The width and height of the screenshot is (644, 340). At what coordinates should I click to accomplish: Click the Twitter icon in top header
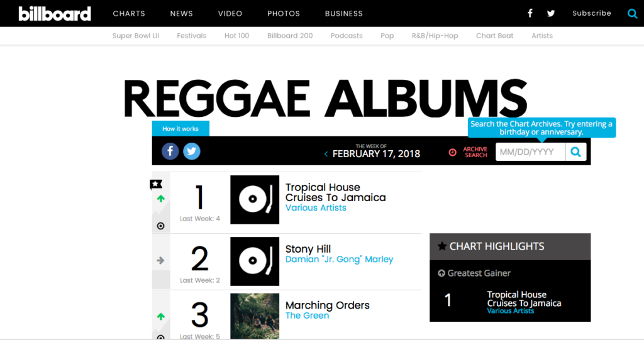point(551,13)
